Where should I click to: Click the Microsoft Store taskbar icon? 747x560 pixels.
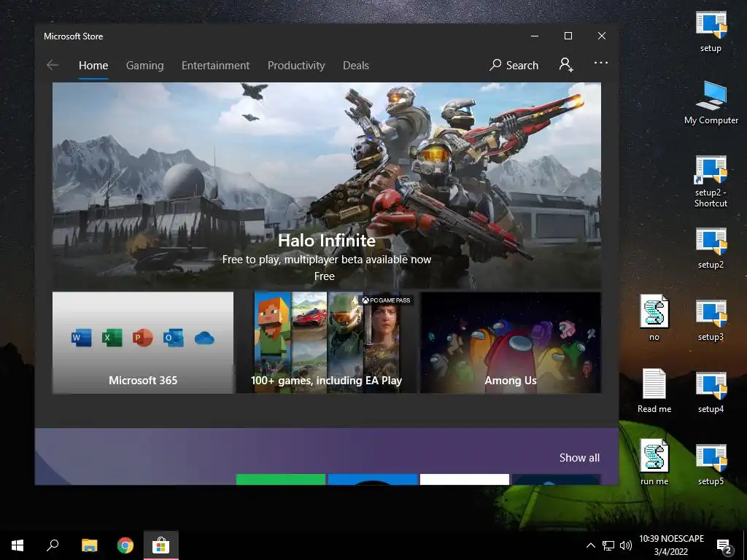coord(161,545)
